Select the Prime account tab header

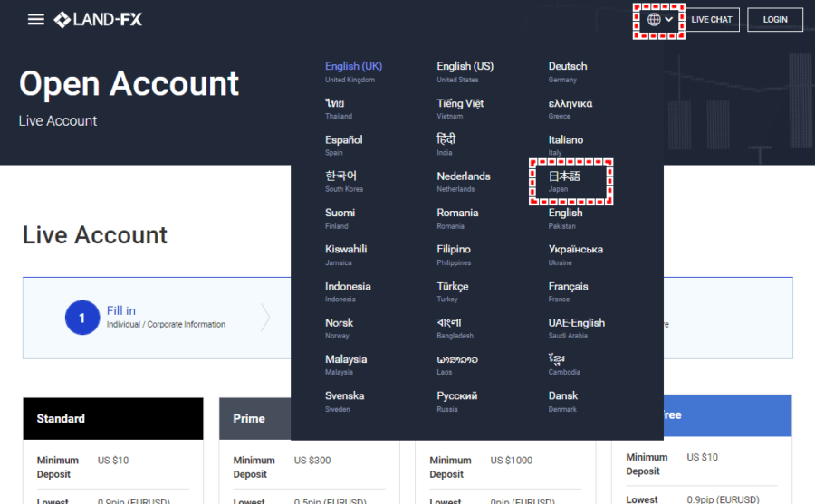tap(255, 419)
